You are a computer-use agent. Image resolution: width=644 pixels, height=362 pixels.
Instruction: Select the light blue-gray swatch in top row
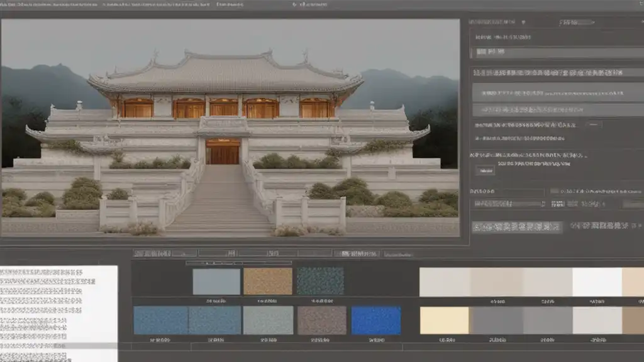pos(216,281)
